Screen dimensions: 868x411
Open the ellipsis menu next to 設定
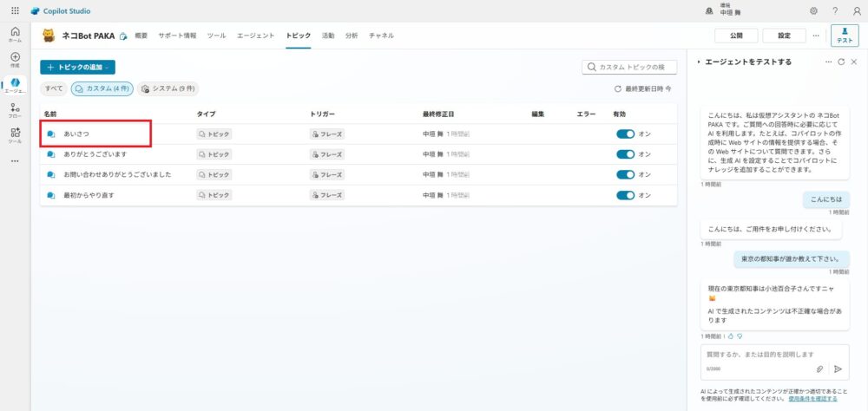[x=815, y=36]
